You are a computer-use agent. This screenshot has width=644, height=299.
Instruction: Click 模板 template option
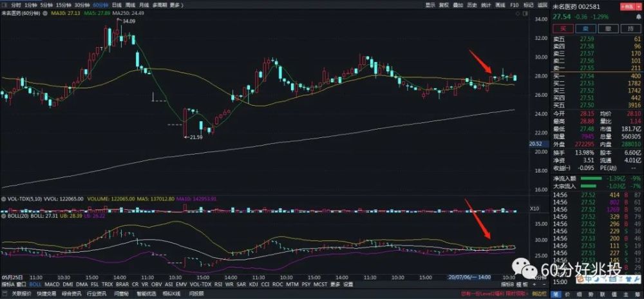(x=522, y=284)
